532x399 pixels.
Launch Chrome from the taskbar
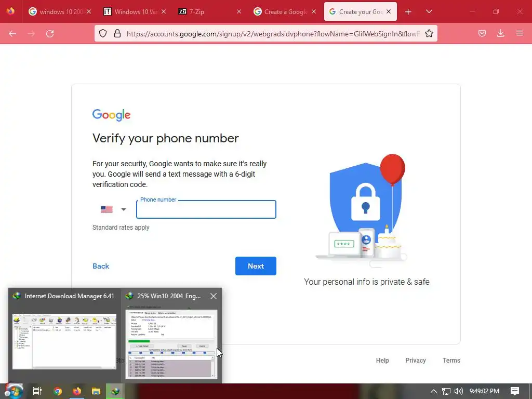pyautogui.click(x=58, y=391)
